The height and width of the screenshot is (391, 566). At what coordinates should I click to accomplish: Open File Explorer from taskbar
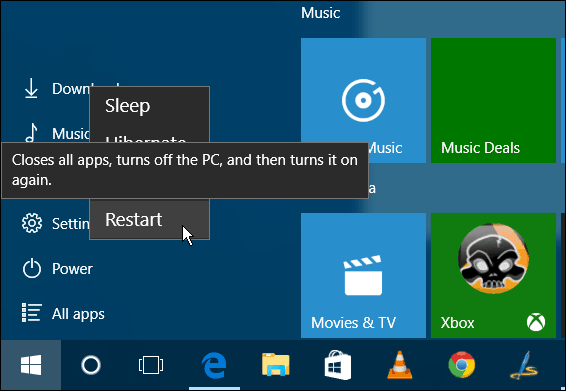coord(276,365)
